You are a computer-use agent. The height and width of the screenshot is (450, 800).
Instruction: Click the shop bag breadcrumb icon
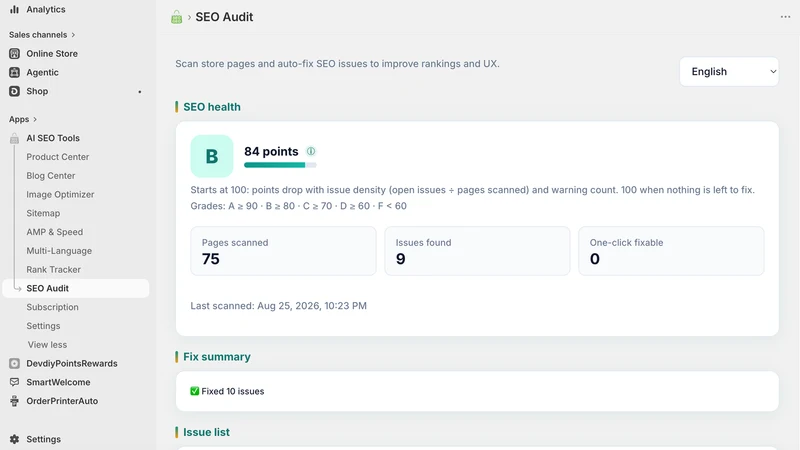[177, 17]
